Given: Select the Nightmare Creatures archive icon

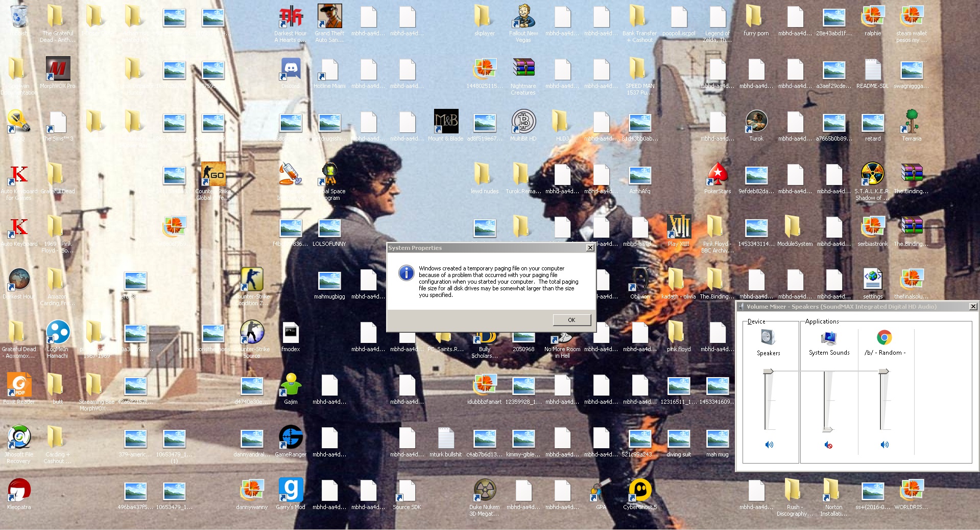Looking at the screenshot, I should [x=523, y=69].
